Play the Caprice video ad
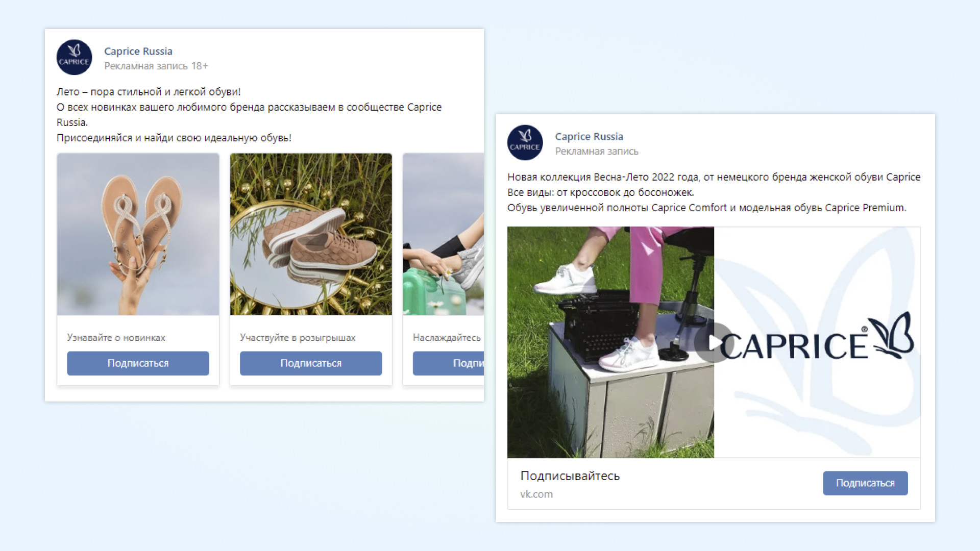 [714, 342]
